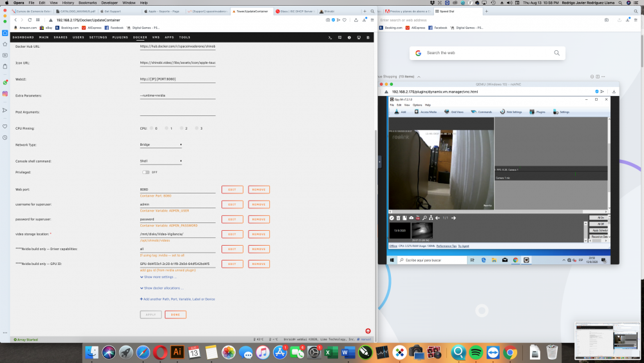Click REMOVE for video storage location
The width and height of the screenshot is (644, 363).
[x=259, y=234]
